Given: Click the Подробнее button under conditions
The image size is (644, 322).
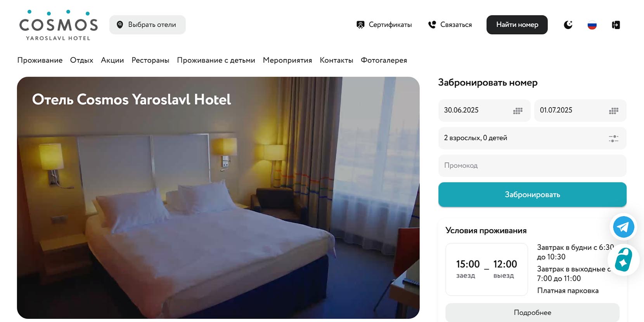Looking at the screenshot, I should click(x=532, y=312).
